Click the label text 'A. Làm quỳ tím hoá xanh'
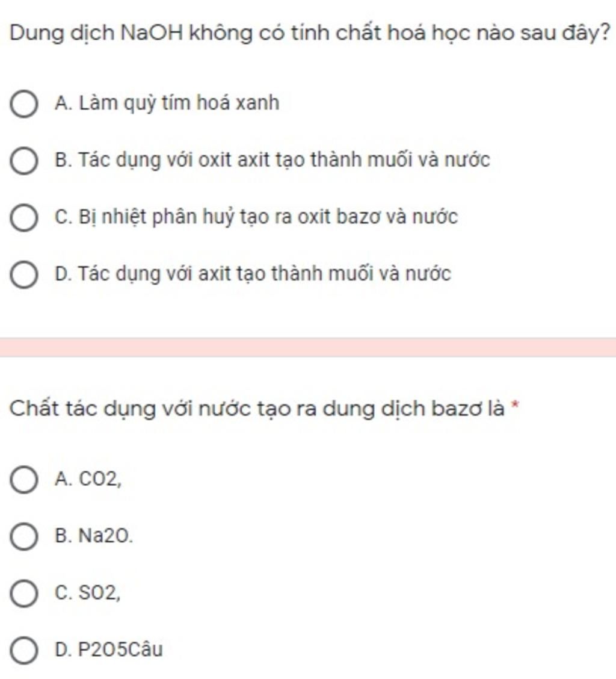 tap(167, 104)
